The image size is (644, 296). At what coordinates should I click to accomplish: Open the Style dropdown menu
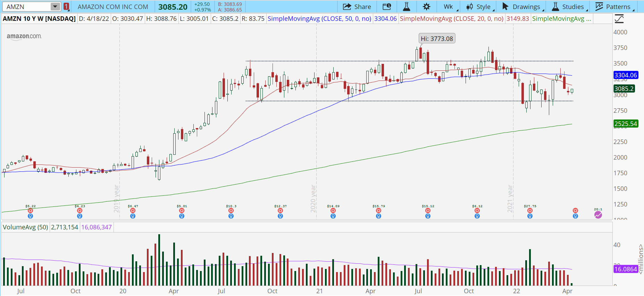480,7
